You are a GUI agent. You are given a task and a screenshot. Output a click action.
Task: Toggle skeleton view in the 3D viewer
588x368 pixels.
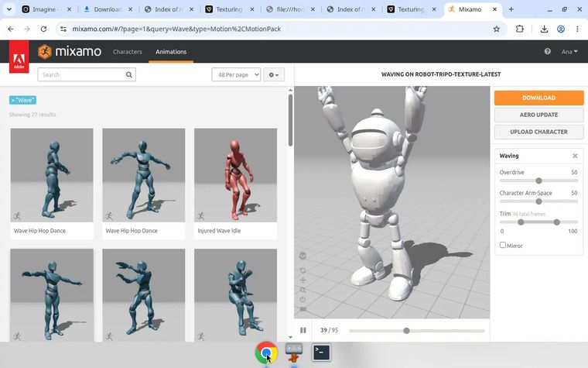(303, 256)
